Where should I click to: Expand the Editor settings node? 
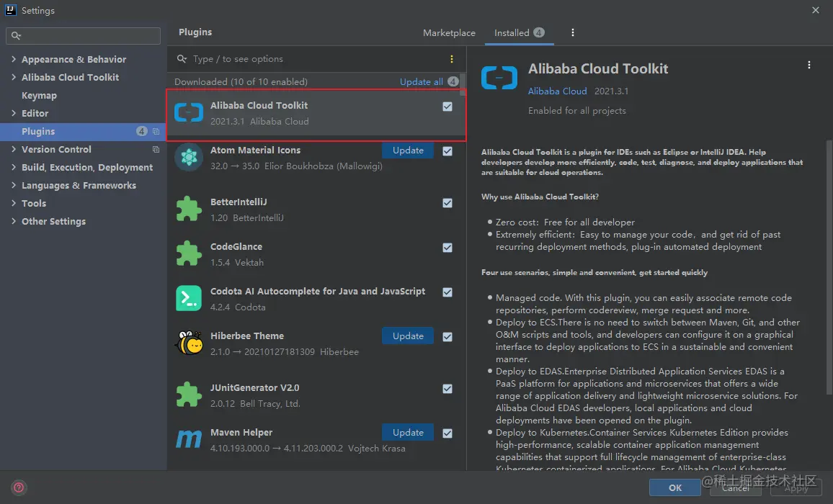point(13,113)
